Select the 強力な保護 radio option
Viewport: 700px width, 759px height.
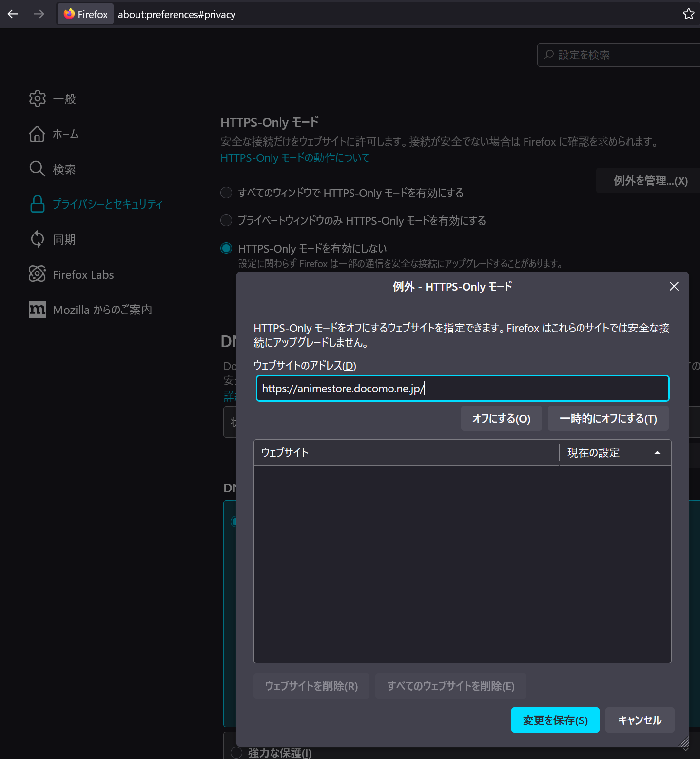pyautogui.click(x=236, y=753)
